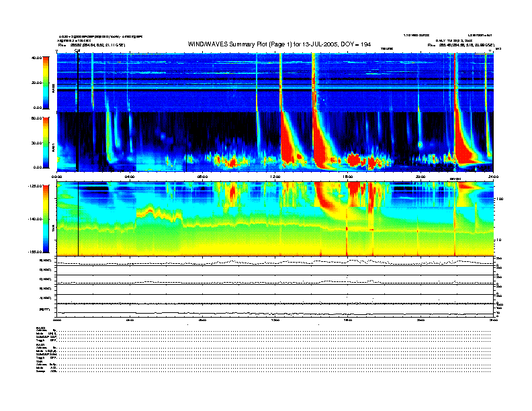The image size is (532, 411).
Task: Click 12:00 tick on the bottom time axis
Action: [275, 320]
